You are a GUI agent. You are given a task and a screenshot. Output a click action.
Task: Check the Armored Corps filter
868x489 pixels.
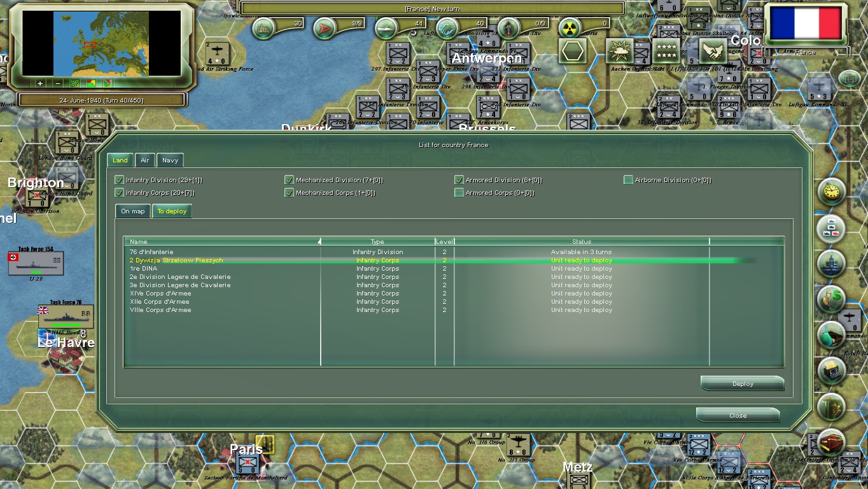(x=459, y=192)
